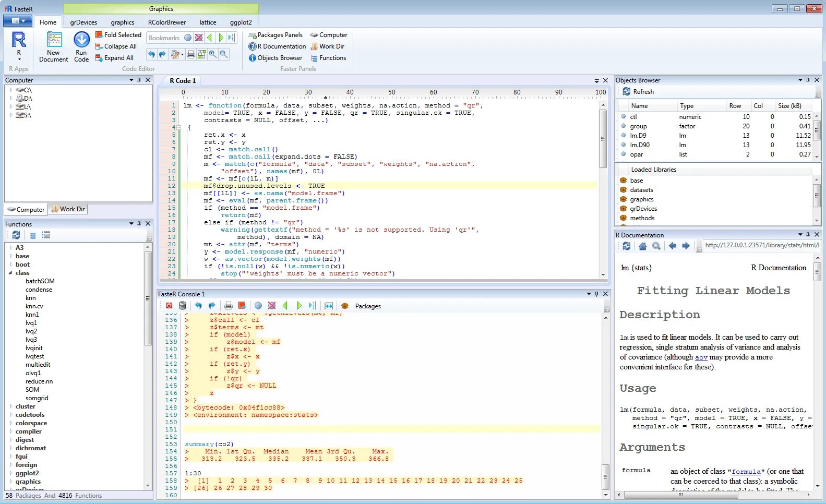This screenshot has width=826, height=504.
Task: Click the ribbon redo arrow icon
Action: [162, 54]
